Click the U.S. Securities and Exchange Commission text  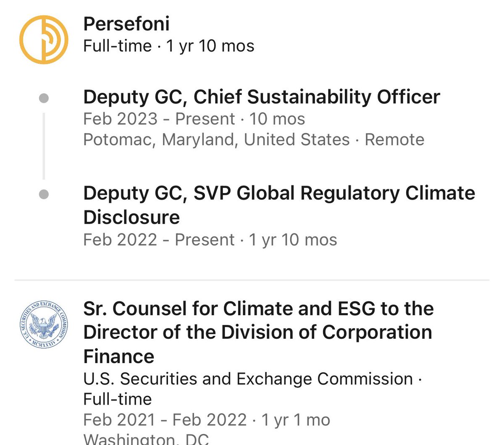click(248, 379)
